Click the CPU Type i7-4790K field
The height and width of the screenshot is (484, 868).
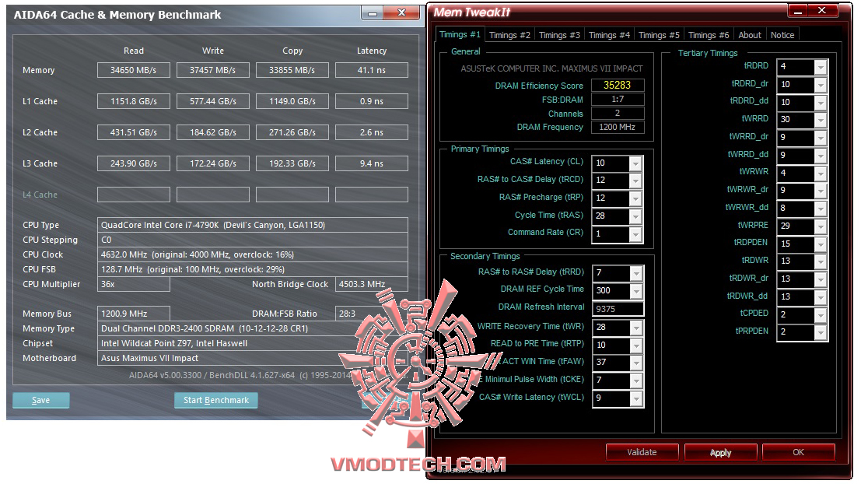(x=253, y=225)
